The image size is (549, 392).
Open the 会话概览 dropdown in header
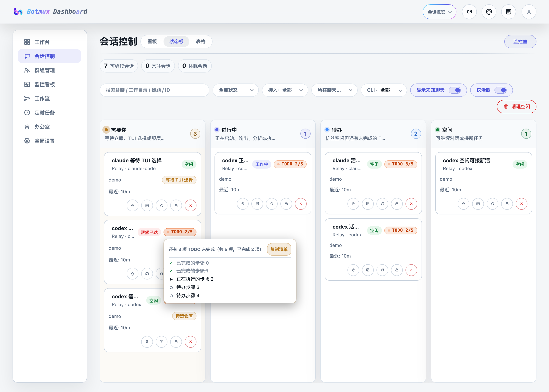pyautogui.click(x=439, y=12)
